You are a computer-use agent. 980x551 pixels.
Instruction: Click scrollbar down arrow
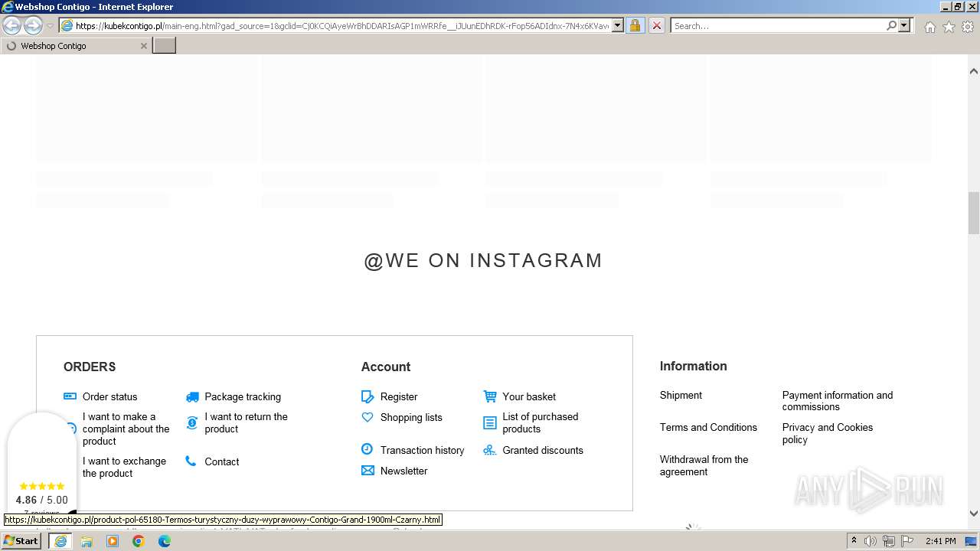(974, 514)
